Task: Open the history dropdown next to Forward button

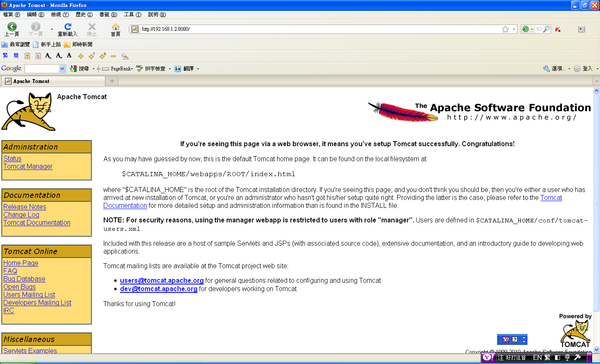Action: (x=52, y=29)
